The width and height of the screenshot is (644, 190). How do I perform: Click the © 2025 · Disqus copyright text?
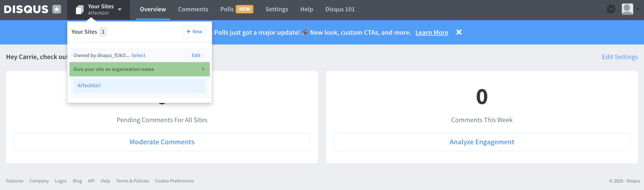click(624, 181)
